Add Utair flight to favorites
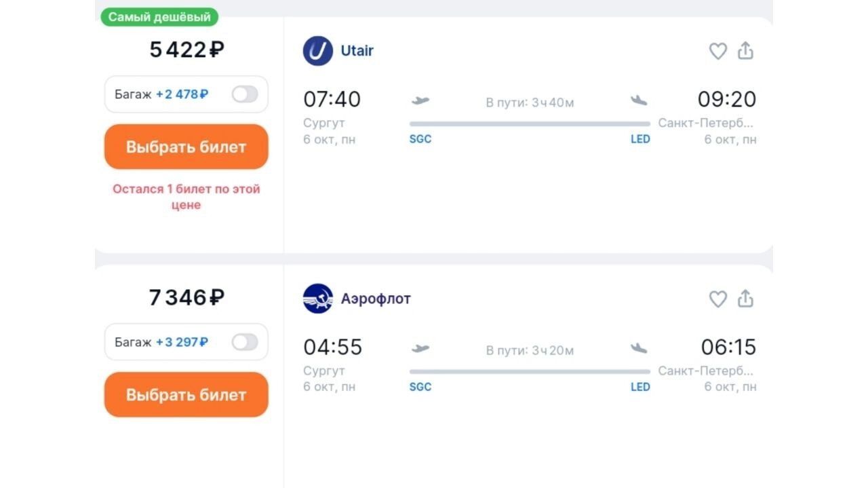 click(717, 51)
